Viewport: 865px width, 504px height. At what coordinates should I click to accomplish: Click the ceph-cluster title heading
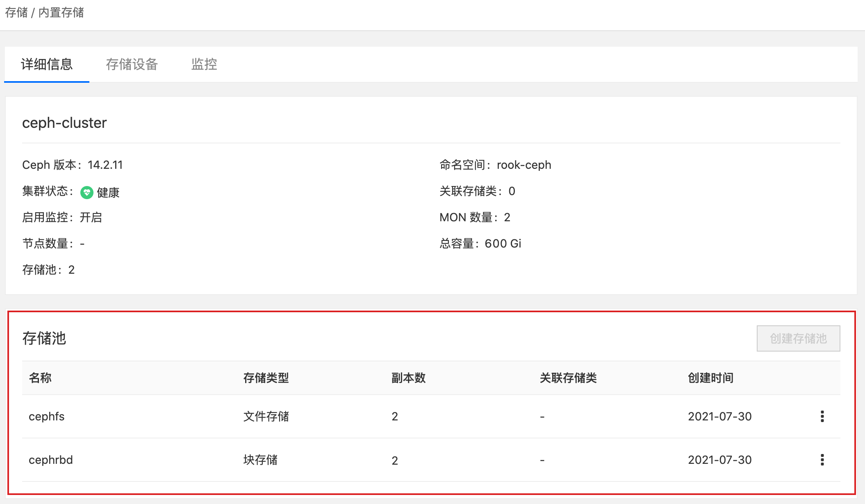point(64,123)
